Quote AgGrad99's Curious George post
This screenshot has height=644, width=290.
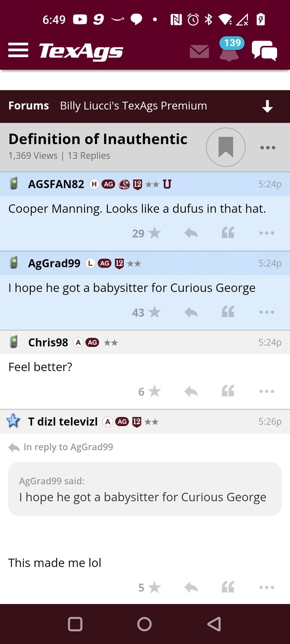[x=228, y=312]
